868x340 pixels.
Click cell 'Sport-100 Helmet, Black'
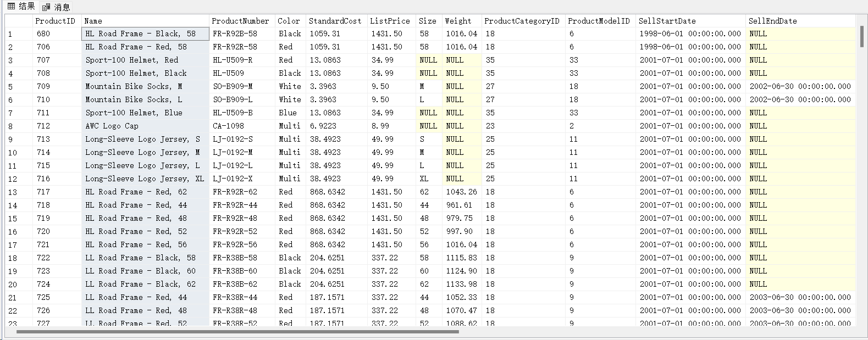145,73
